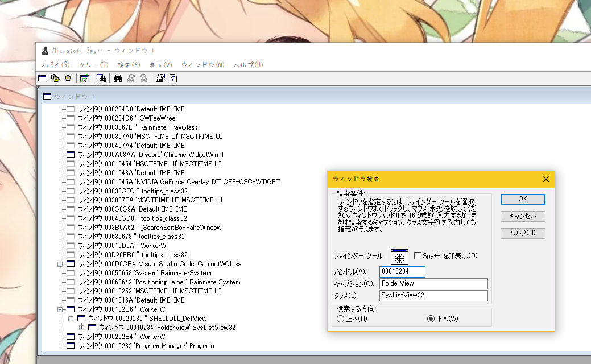
Task: Click window icon of PositioningHelper RainmeterSystem row
Action: click(x=71, y=282)
